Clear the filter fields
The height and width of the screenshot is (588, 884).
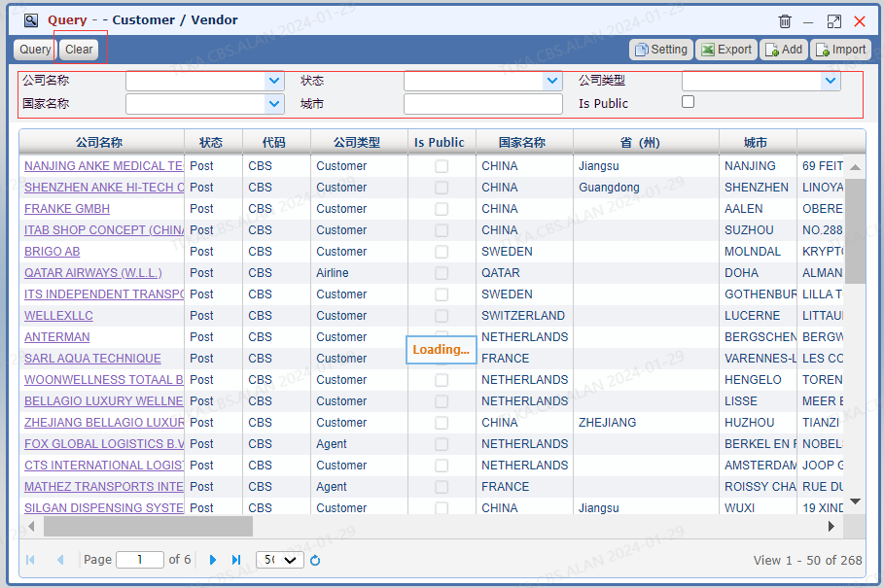[x=79, y=50]
